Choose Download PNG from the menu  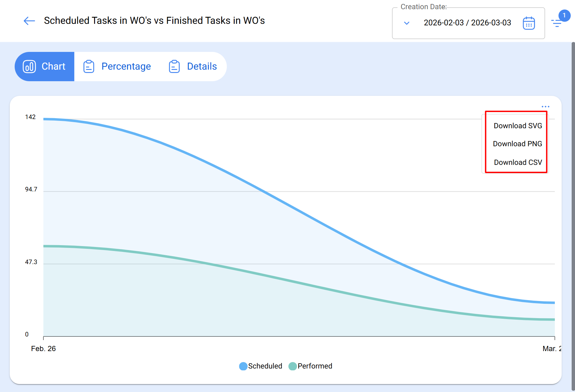click(x=518, y=144)
